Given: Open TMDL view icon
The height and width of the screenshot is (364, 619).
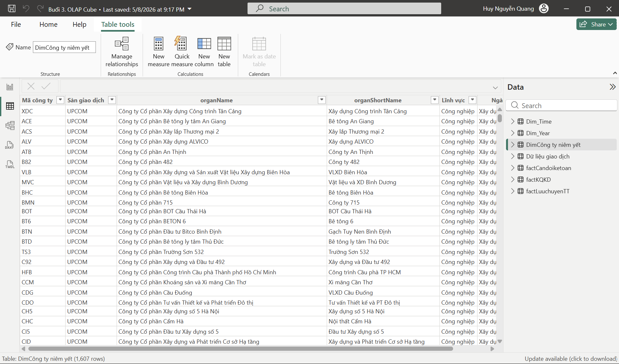Looking at the screenshot, I should pos(10,165).
